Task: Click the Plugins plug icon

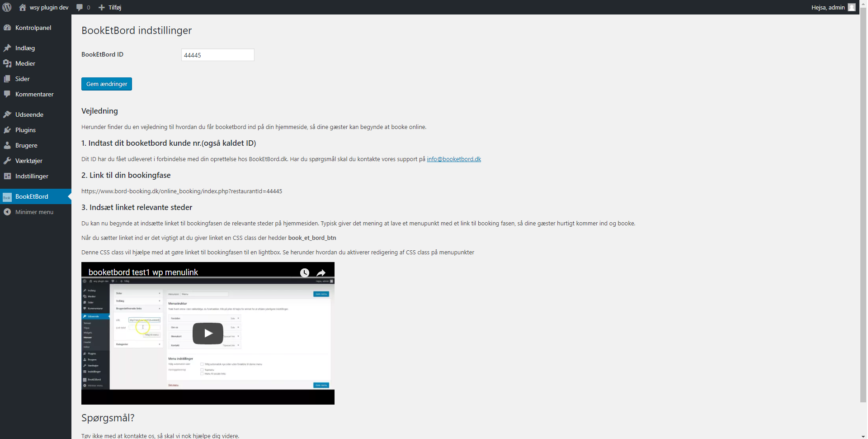Action: tap(7, 130)
